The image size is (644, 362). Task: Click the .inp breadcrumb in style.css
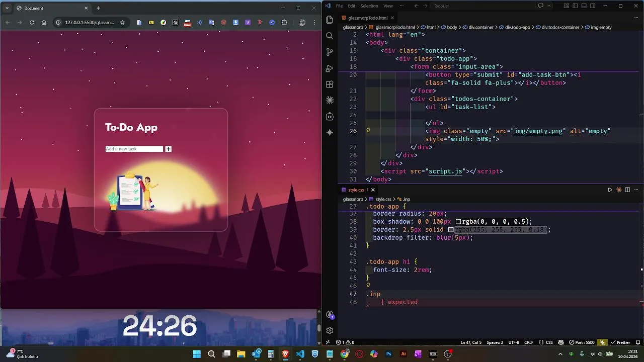tap(403, 200)
